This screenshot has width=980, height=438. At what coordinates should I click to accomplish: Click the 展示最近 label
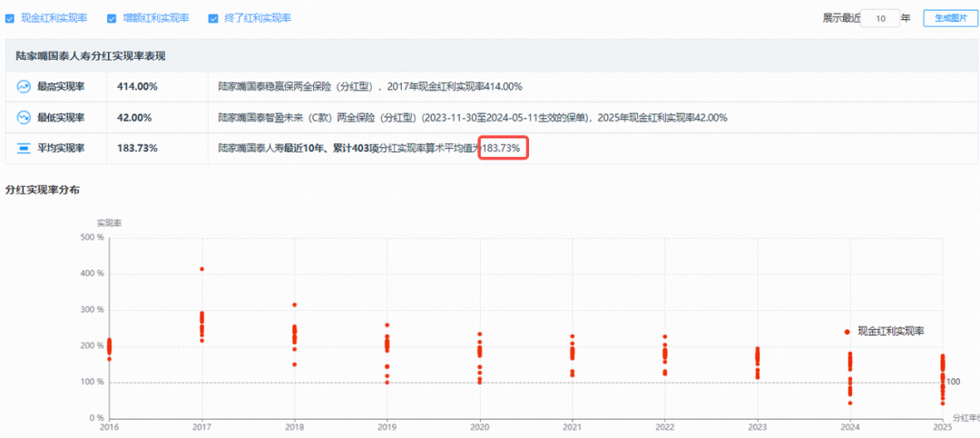pyautogui.click(x=841, y=19)
